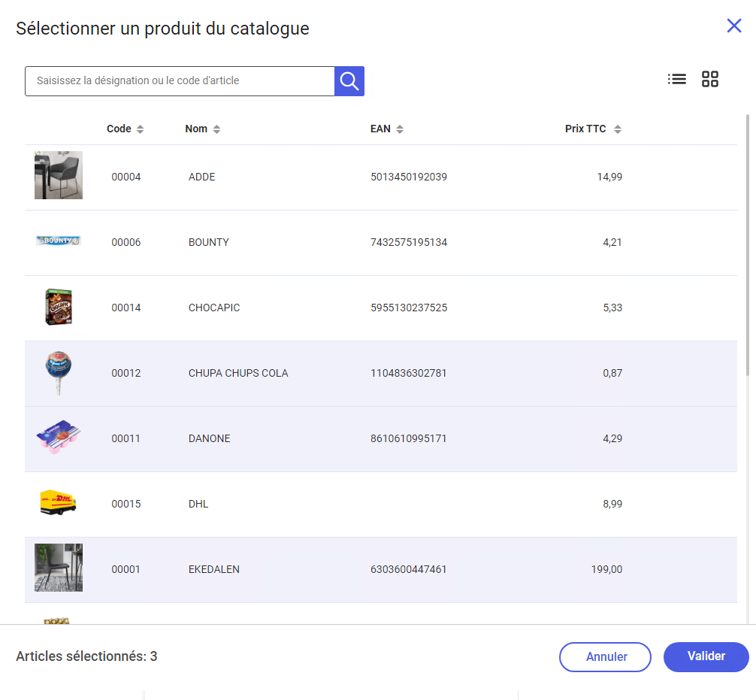Image resolution: width=756 pixels, height=700 pixels.
Task: Select product name CHUPA CHUPS COLA
Action: point(238,374)
